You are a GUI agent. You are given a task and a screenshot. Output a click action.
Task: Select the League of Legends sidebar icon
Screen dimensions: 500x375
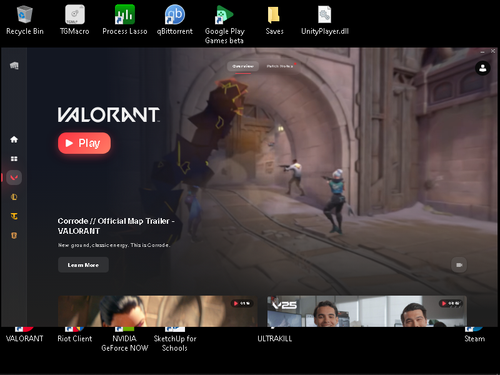[x=14, y=197]
